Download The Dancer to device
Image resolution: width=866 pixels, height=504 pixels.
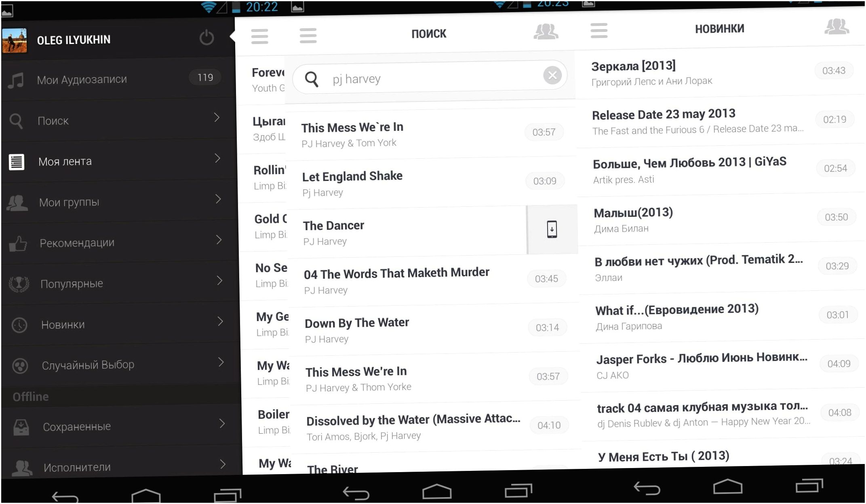552,229
